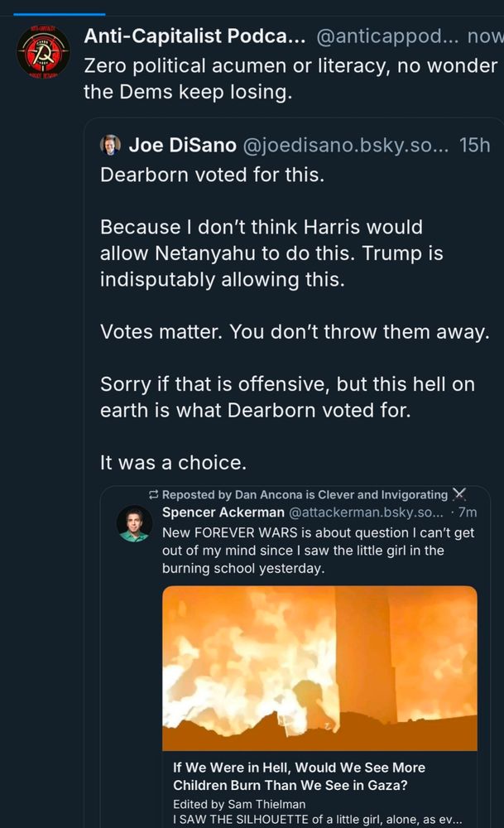
Task: Open Spencer Ackerman's display name
Action: pyautogui.click(x=223, y=513)
